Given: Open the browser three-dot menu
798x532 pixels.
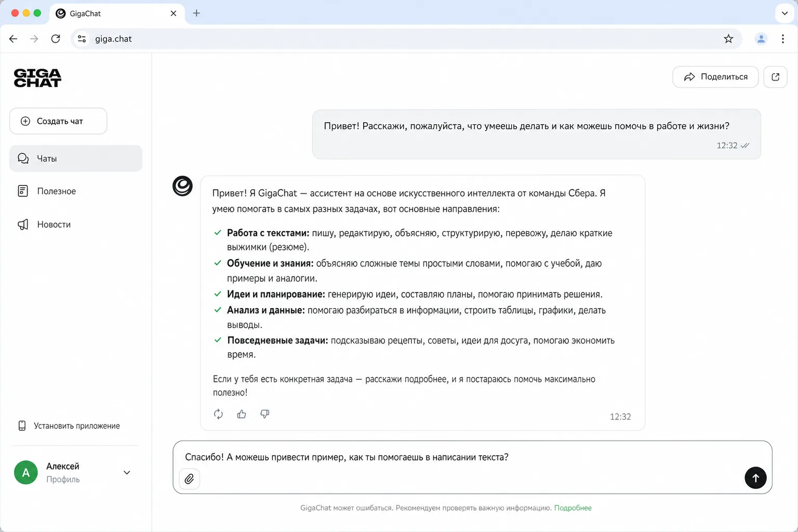Looking at the screenshot, I should tap(783, 39).
